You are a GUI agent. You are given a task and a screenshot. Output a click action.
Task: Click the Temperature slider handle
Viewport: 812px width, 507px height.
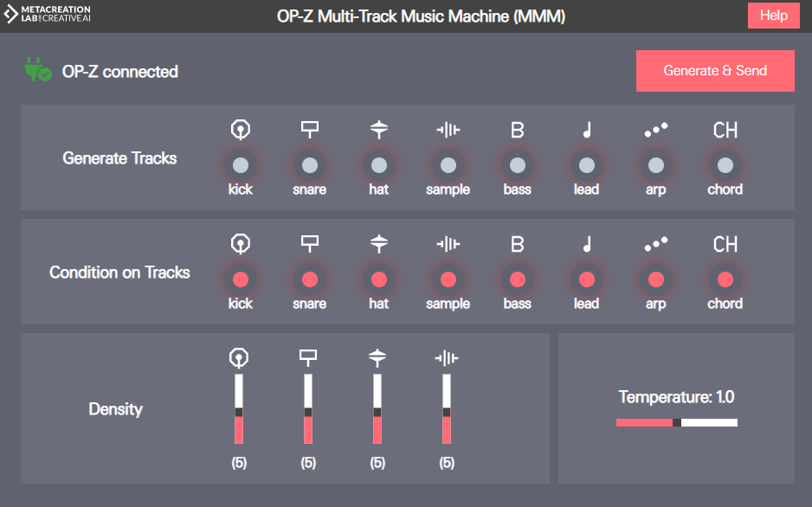[677, 423]
